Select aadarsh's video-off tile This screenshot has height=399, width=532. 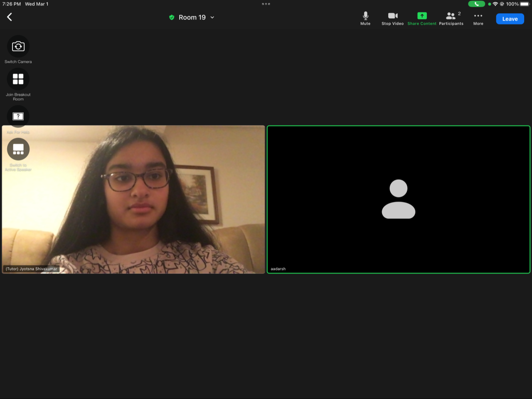tap(399, 199)
